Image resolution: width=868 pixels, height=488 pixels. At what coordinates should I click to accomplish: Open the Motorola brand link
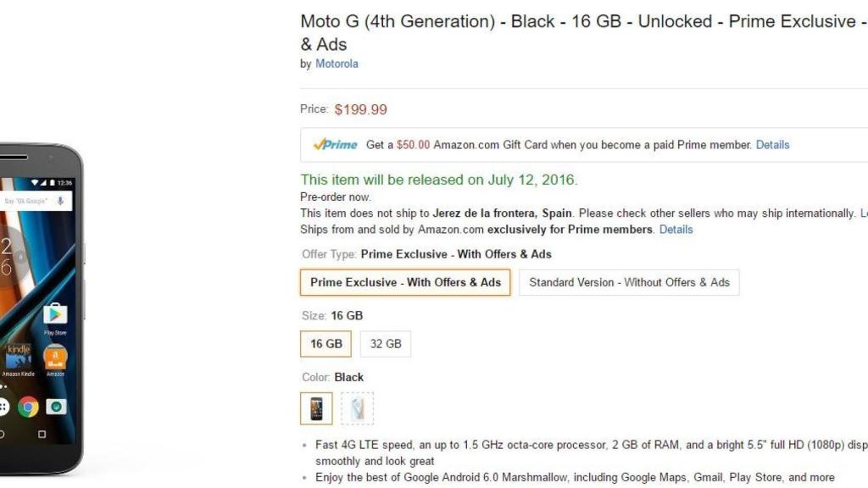point(337,64)
